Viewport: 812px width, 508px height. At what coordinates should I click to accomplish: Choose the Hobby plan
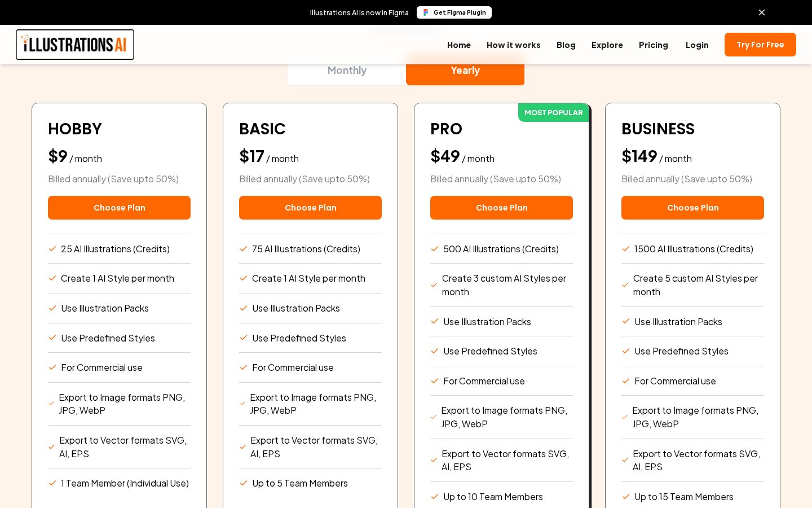(x=119, y=208)
